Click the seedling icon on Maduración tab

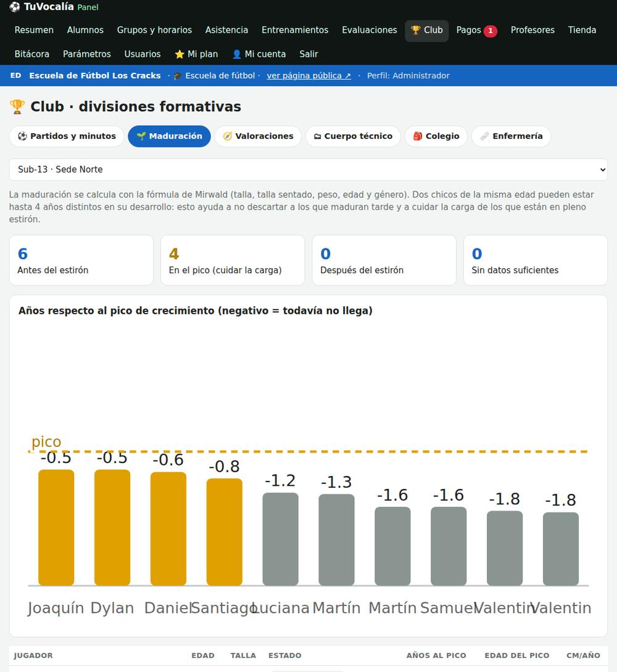[141, 136]
